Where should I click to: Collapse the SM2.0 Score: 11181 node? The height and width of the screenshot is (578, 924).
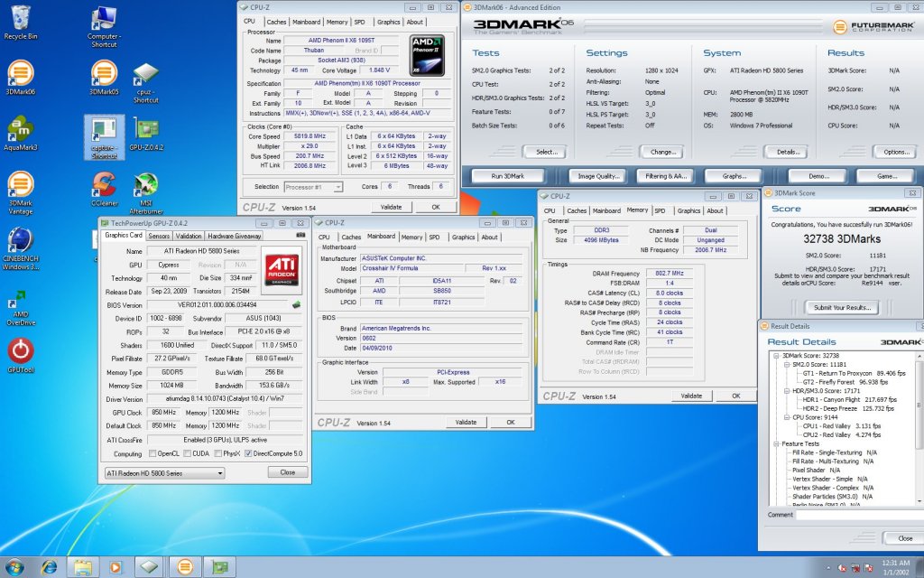[x=787, y=365]
